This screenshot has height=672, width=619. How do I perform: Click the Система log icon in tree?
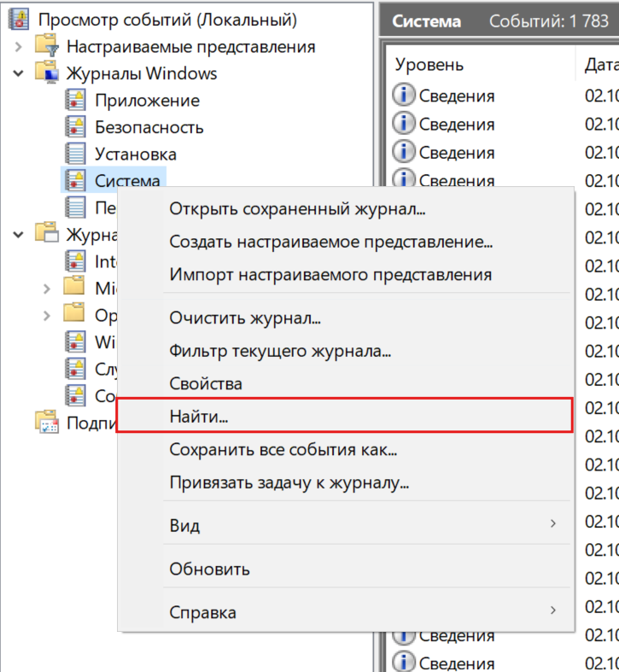76,181
